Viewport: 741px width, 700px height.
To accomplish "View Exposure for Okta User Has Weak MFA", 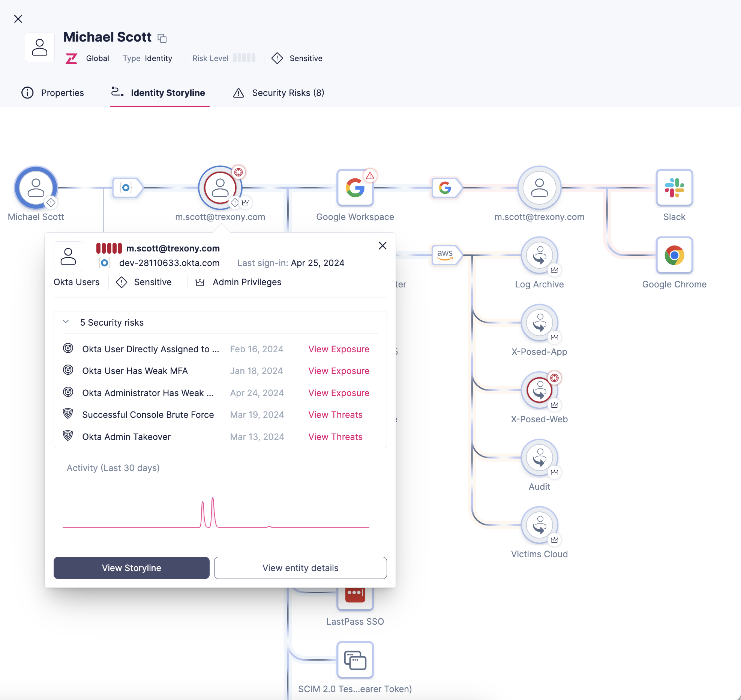I will [x=338, y=371].
